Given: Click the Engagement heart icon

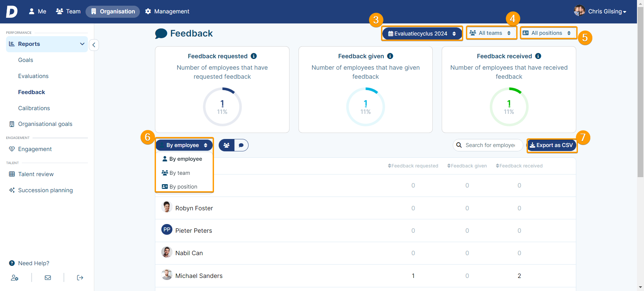Looking at the screenshot, I should coord(12,149).
